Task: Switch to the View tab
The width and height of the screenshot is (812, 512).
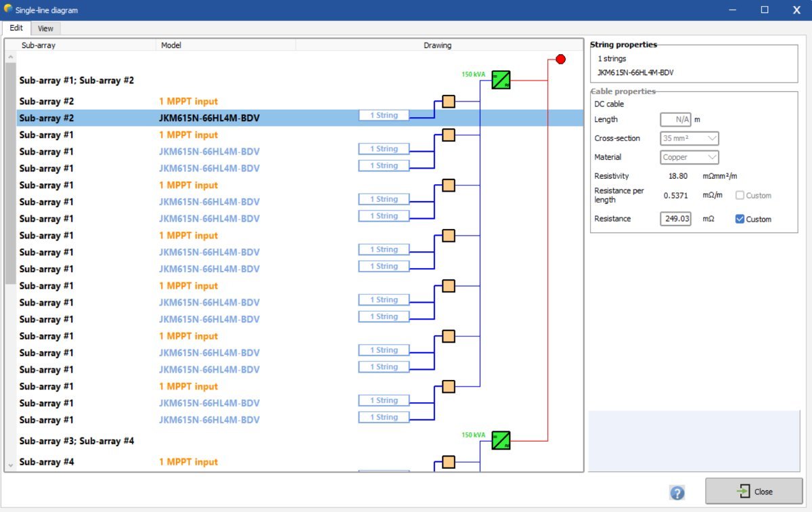Action: click(x=45, y=28)
